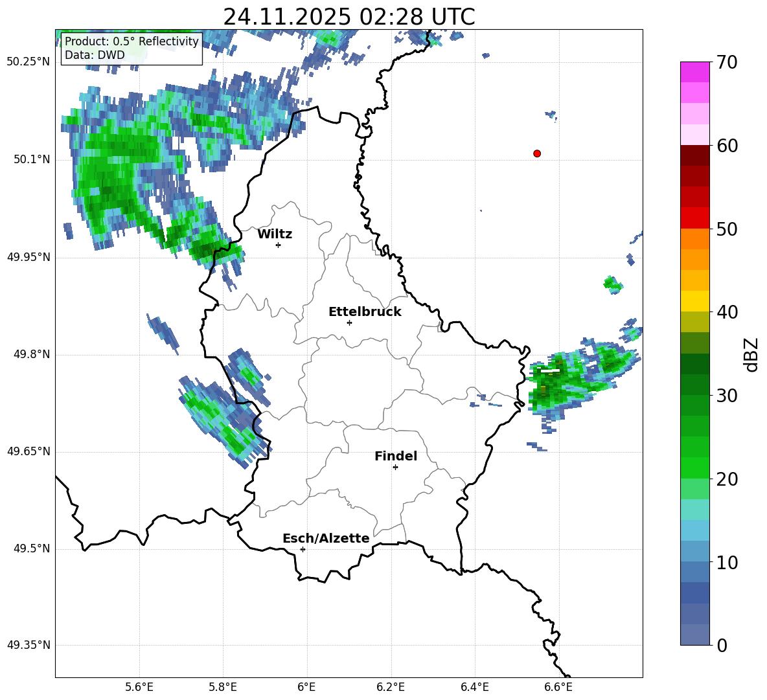767x700 pixels.
Task: Click the orange colorbar segment below 50
Action: (x=694, y=239)
